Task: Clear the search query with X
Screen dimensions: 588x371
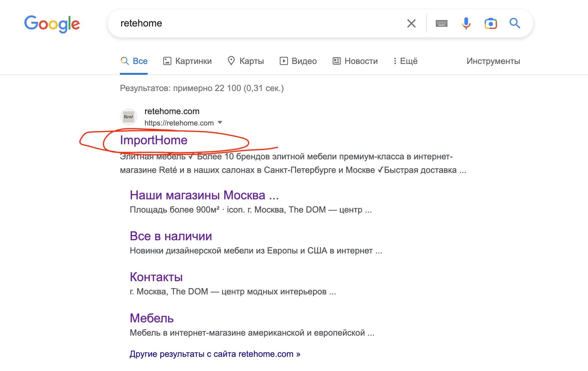Action: [411, 23]
